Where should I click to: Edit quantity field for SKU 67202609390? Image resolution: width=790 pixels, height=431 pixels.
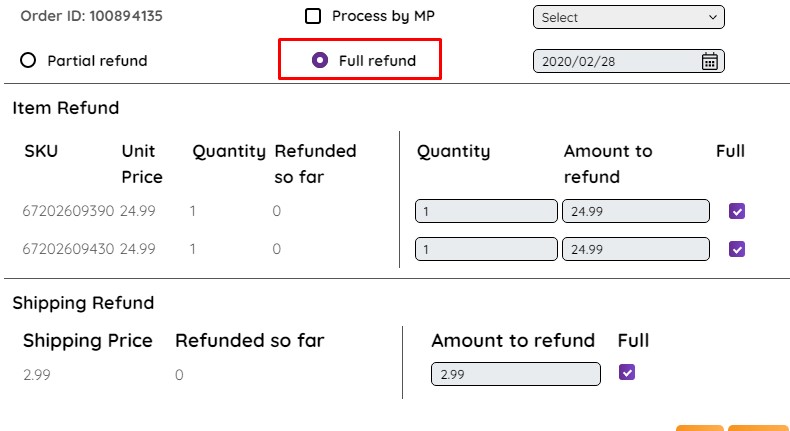point(486,211)
